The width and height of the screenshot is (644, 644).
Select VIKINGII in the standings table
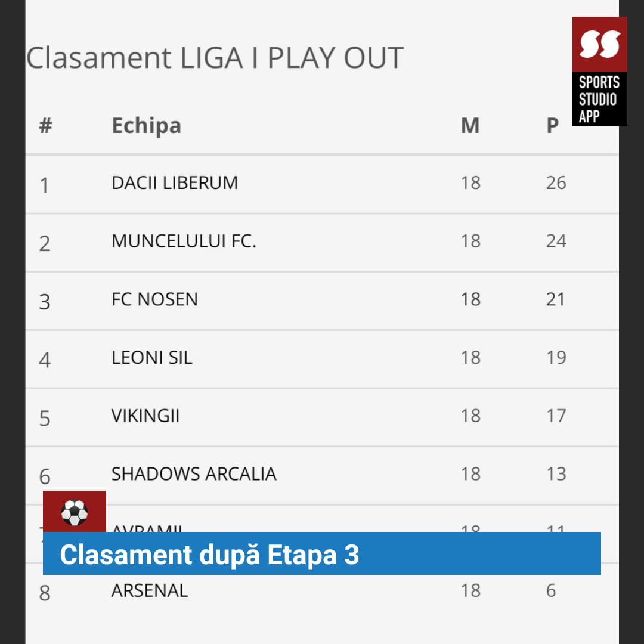pos(322,417)
